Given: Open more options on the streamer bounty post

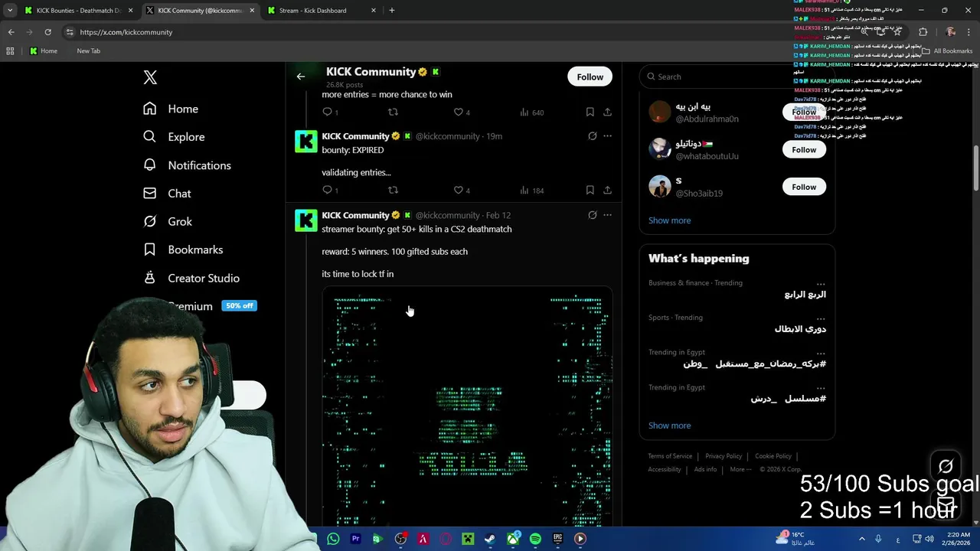Looking at the screenshot, I should point(607,215).
